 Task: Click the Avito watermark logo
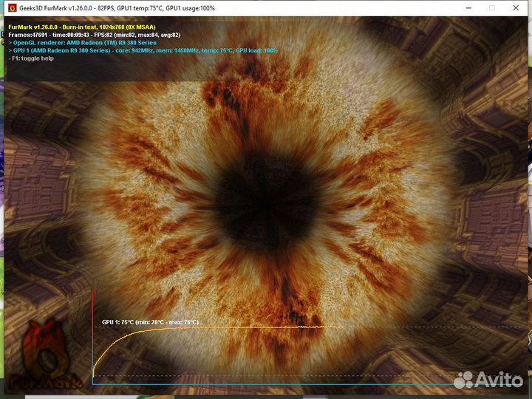pyautogui.click(x=488, y=379)
